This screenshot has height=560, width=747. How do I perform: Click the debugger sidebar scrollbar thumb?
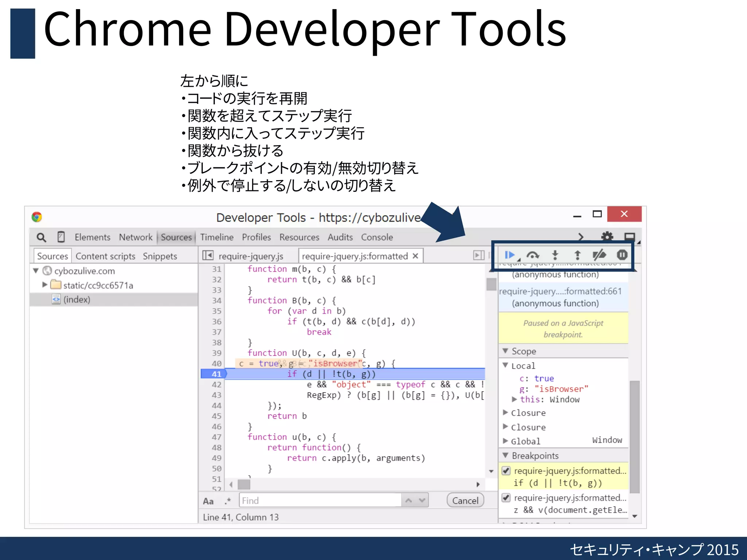pos(634,437)
